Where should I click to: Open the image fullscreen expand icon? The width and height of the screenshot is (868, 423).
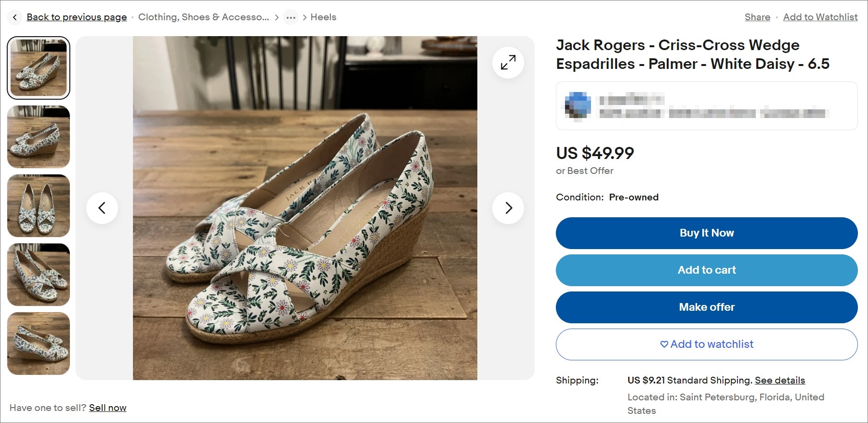pyautogui.click(x=507, y=63)
